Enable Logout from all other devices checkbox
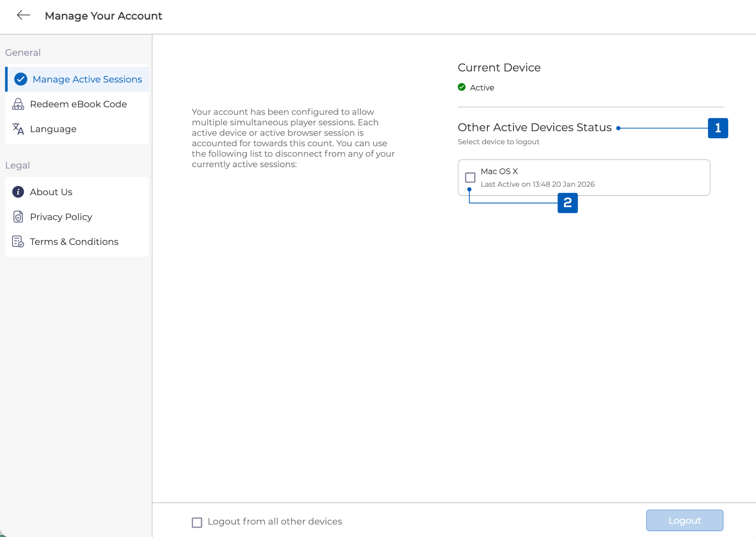This screenshot has height=537, width=756. tap(197, 523)
